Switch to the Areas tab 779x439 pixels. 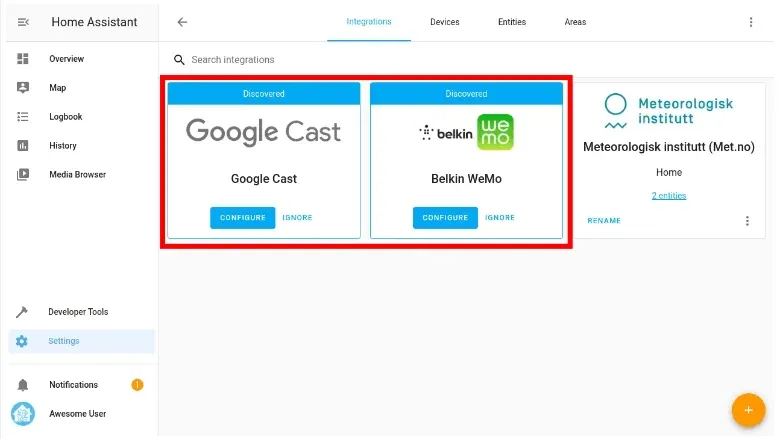(x=575, y=22)
